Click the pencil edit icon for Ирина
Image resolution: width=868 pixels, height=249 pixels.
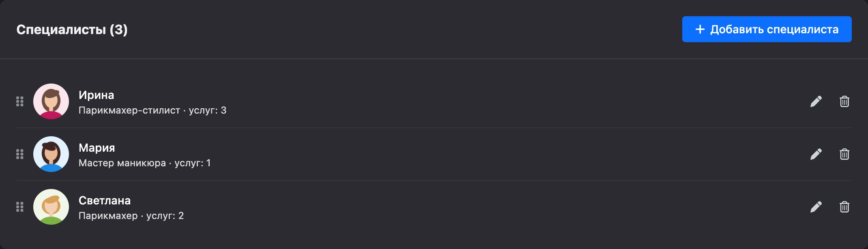pos(816,101)
